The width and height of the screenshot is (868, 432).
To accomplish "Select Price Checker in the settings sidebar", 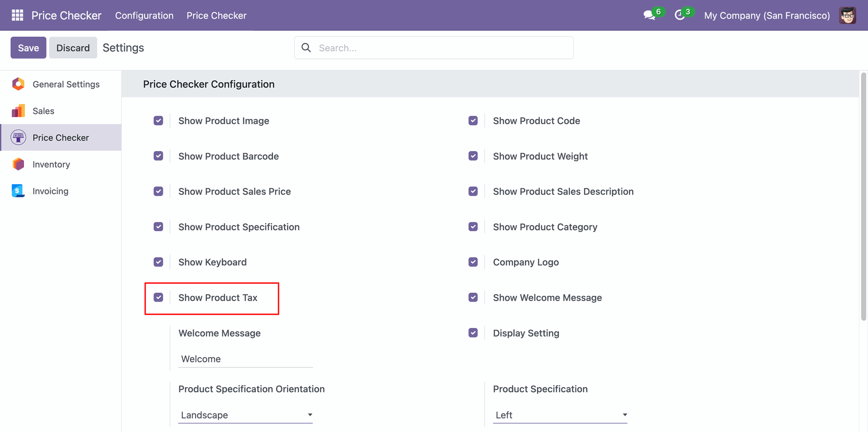I will pos(61,138).
